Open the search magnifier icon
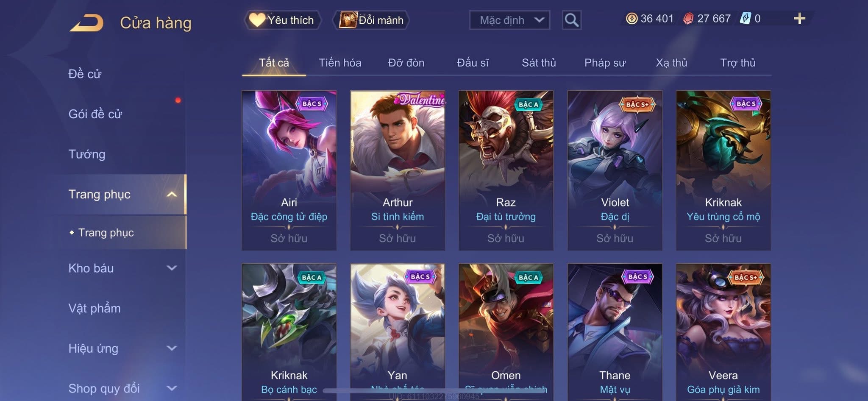This screenshot has height=401, width=868. pyautogui.click(x=571, y=20)
